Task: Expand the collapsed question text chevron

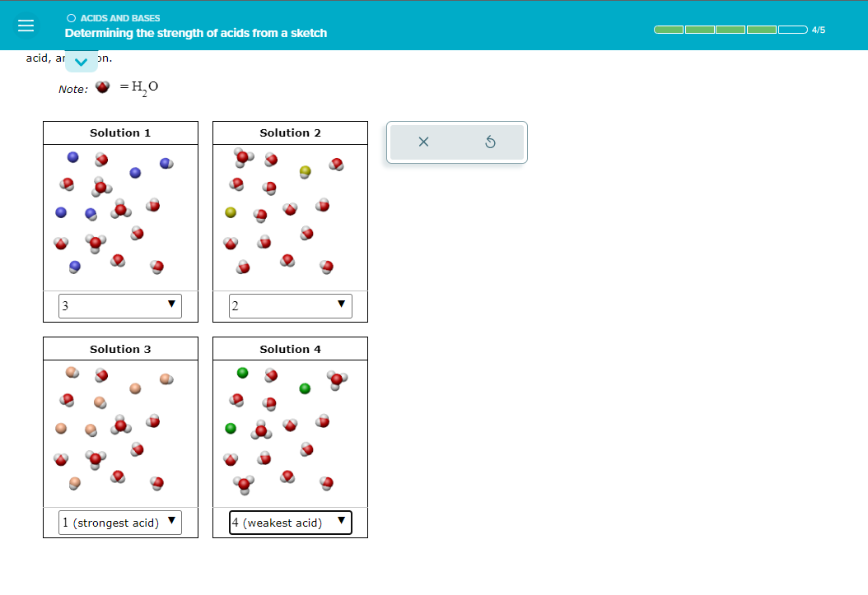Action: pyautogui.click(x=82, y=62)
